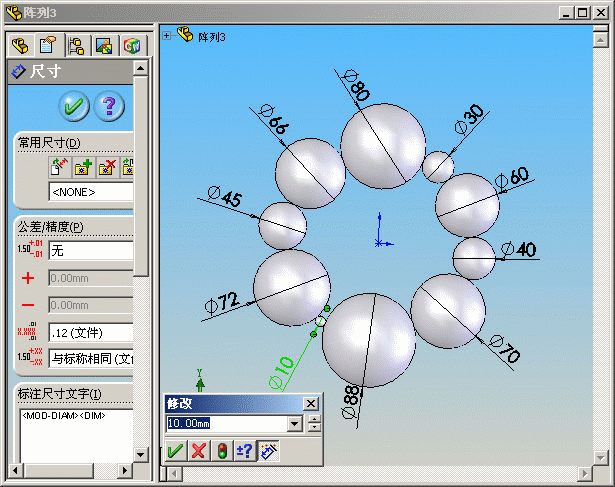Open the ±? increment settings icon

pyautogui.click(x=244, y=451)
